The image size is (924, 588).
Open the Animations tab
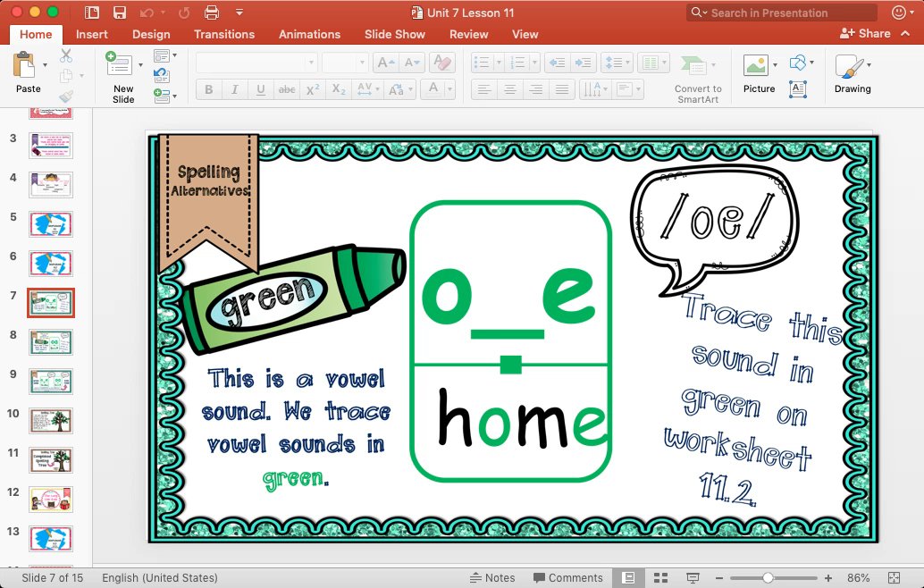pyautogui.click(x=309, y=34)
